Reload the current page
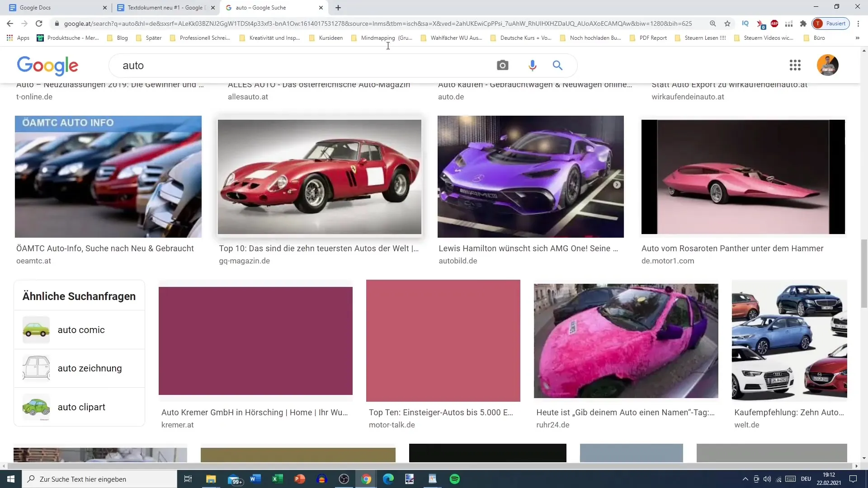This screenshot has height=488, width=868. point(39,23)
